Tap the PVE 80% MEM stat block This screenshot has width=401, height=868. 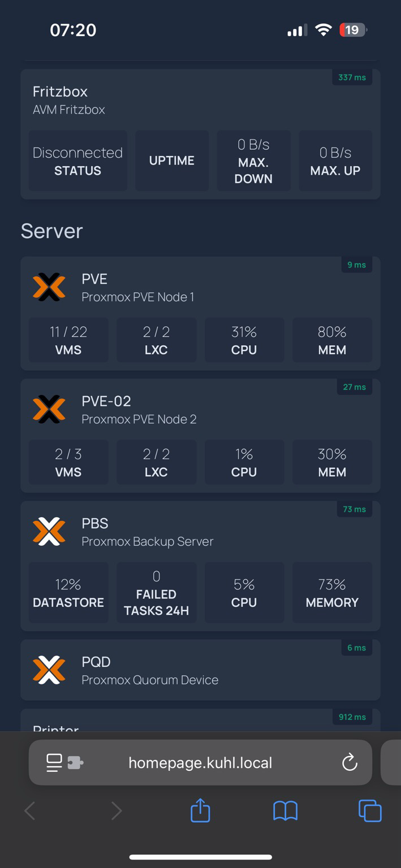(332, 340)
